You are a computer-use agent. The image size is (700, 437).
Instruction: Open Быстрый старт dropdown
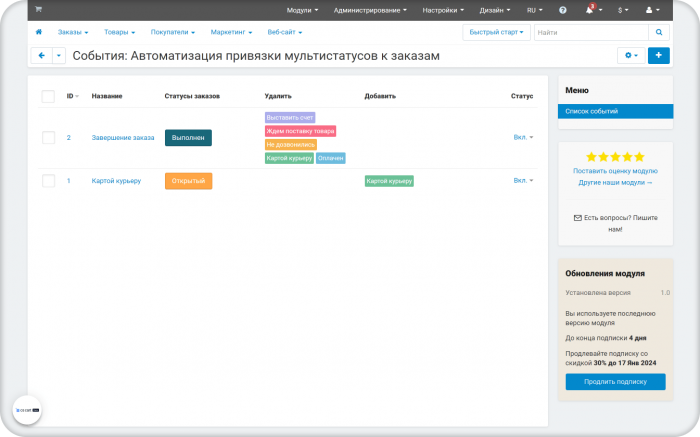pyautogui.click(x=496, y=32)
